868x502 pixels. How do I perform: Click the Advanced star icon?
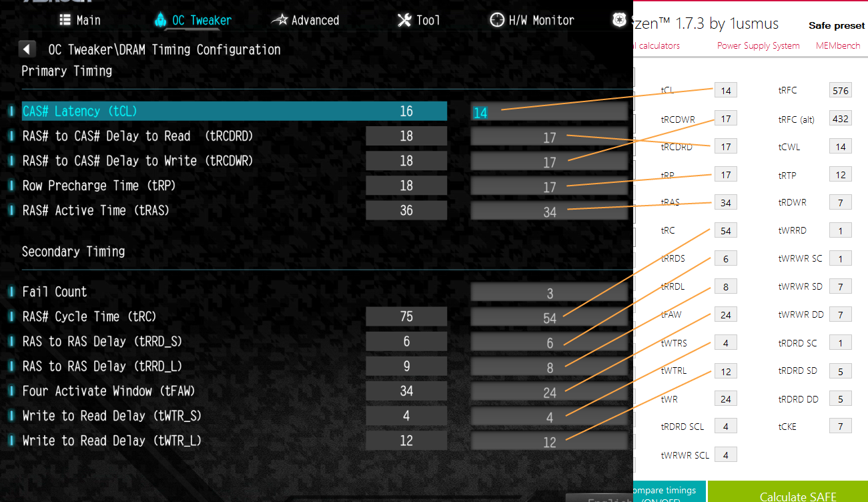point(280,20)
